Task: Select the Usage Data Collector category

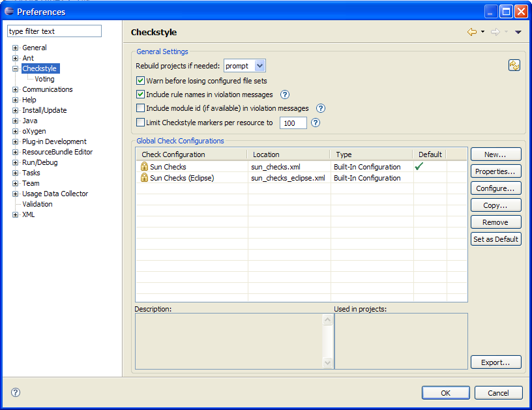Action: point(55,194)
